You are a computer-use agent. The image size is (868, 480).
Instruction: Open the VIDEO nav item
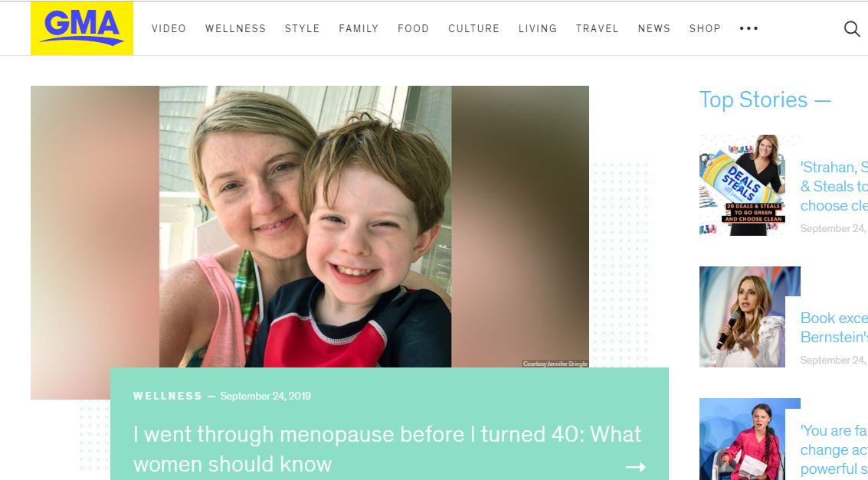(169, 28)
